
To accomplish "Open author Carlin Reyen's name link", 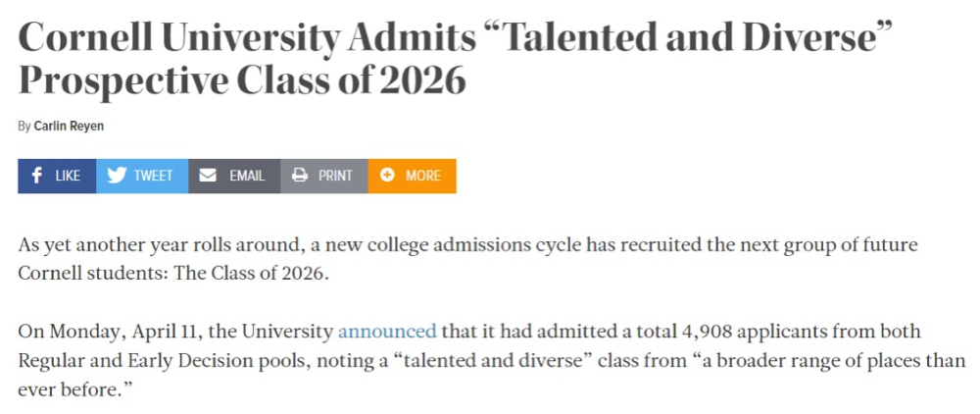I will [69, 126].
